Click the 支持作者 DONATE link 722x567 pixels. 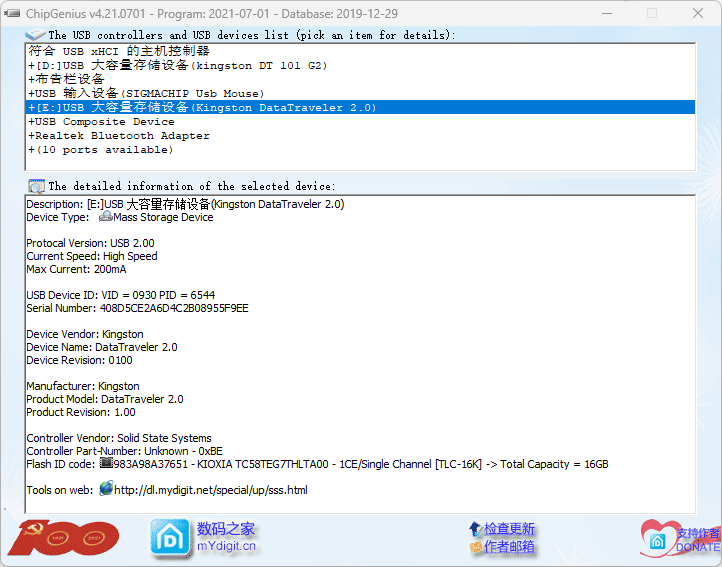(698, 540)
